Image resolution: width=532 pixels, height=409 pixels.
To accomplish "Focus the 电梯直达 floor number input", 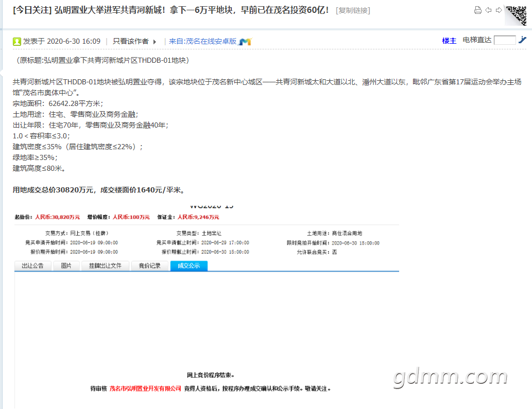I will [x=504, y=40].
